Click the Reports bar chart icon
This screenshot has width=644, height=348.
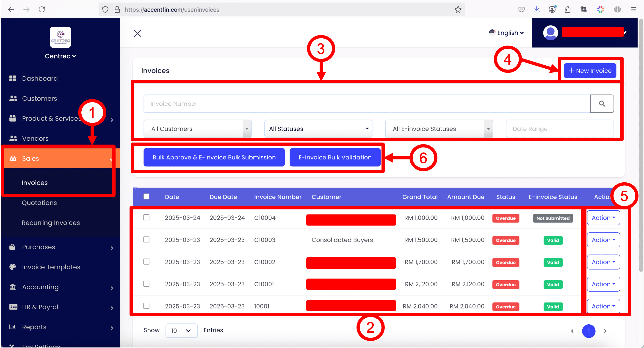pyautogui.click(x=13, y=327)
